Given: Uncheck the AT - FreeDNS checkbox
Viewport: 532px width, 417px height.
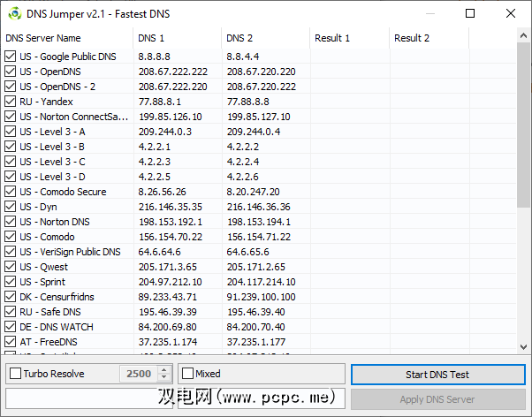Looking at the screenshot, I should pyautogui.click(x=11, y=342).
